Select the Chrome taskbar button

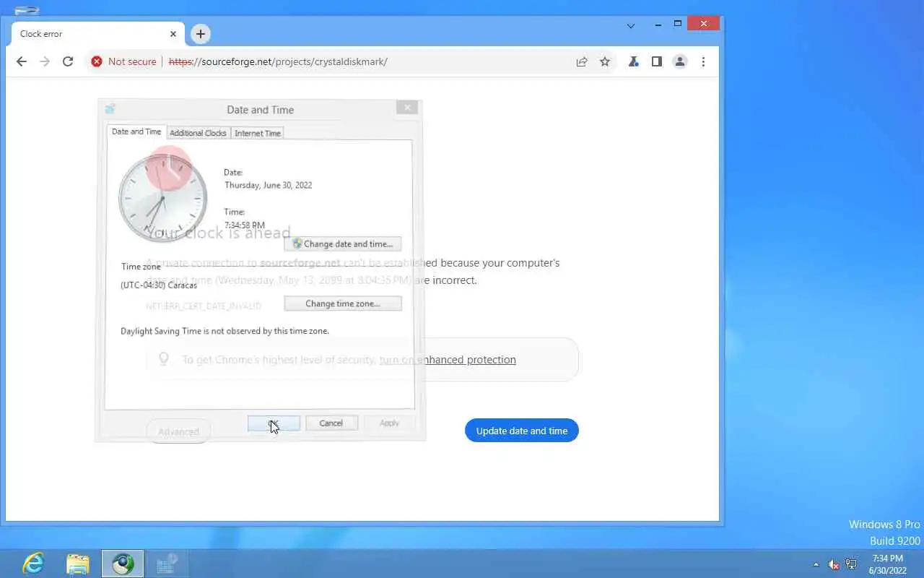[x=123, y=564]
